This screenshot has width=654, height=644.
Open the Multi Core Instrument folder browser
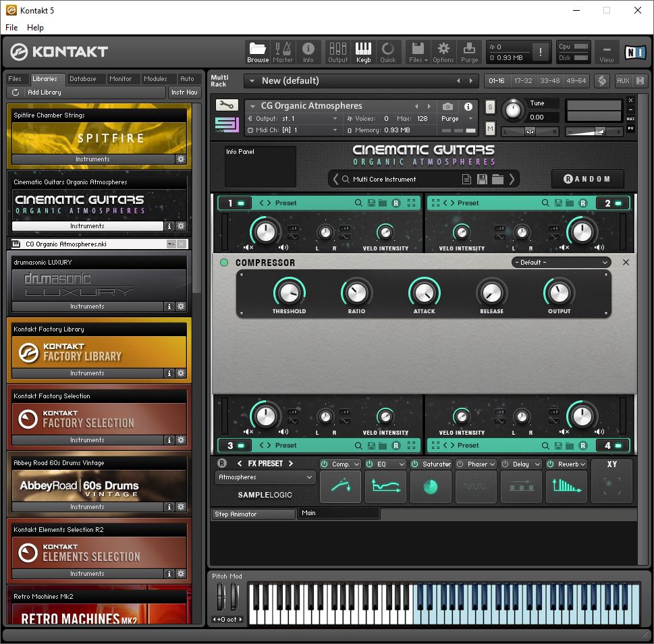point(497,180)
